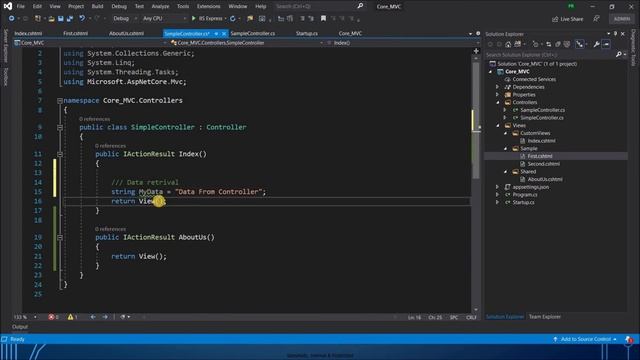Switch to the Team Explorer tab
Image resolution: width=640 pixels, height=360 pixels.
tap(545, 317)
